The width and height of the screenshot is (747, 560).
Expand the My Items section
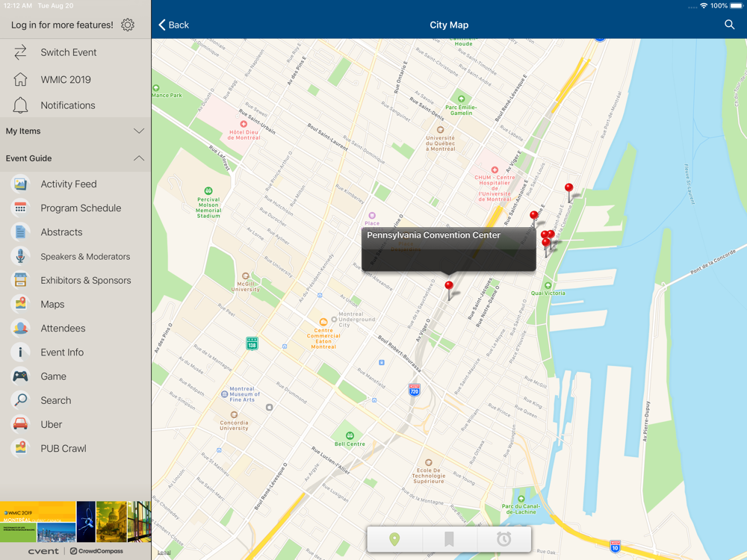click(x=75, y=131)
